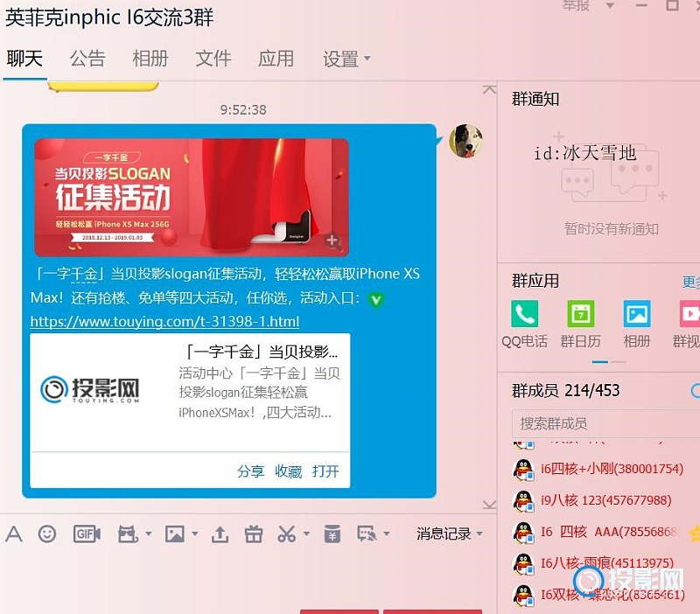This screenshot has height=614, width=700.
Task: Click the cat-shaped icon in the chat toolbar
Action: pyautogui.click(x=128, y=534)
